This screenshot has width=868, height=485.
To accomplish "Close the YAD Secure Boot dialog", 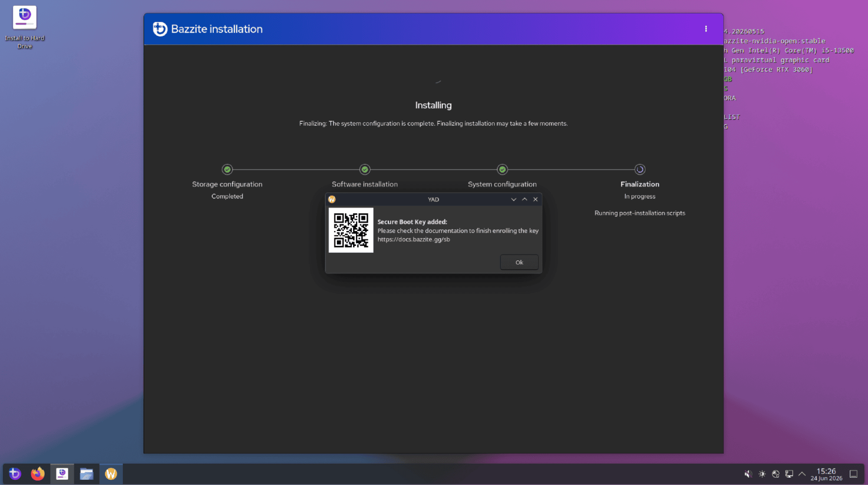I will [x=535, y=199].
